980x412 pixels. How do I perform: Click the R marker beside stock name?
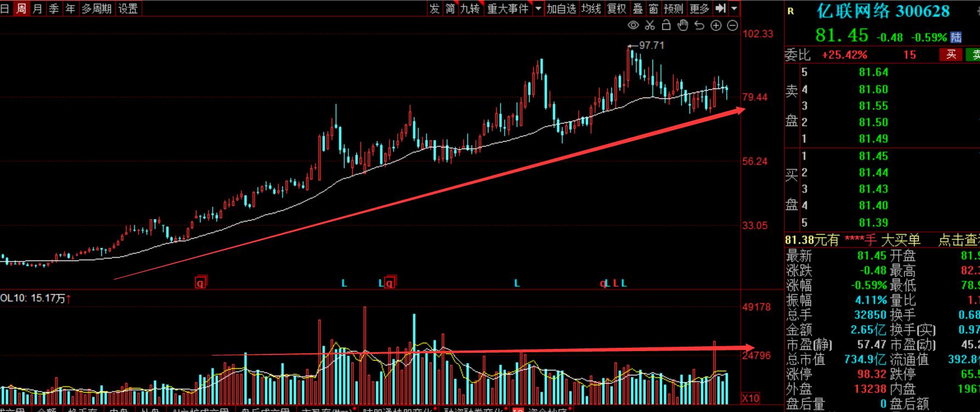pyautogui.click(x=790, y=11)
